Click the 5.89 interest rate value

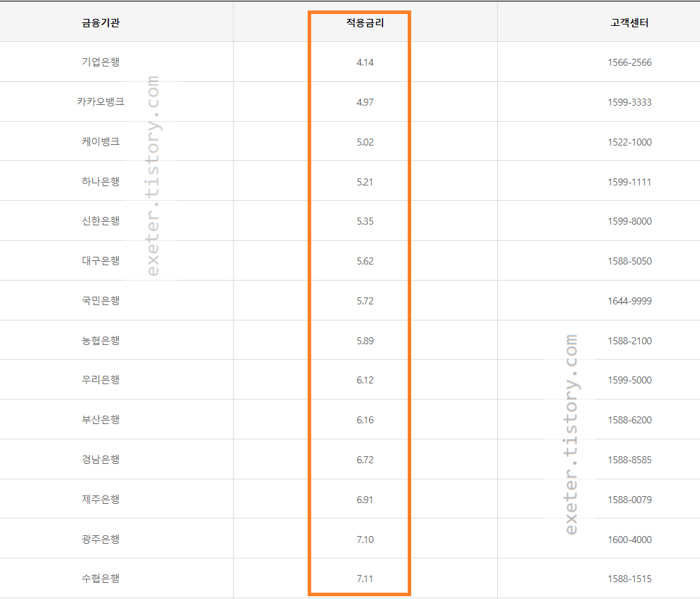(x=365, y=341)
